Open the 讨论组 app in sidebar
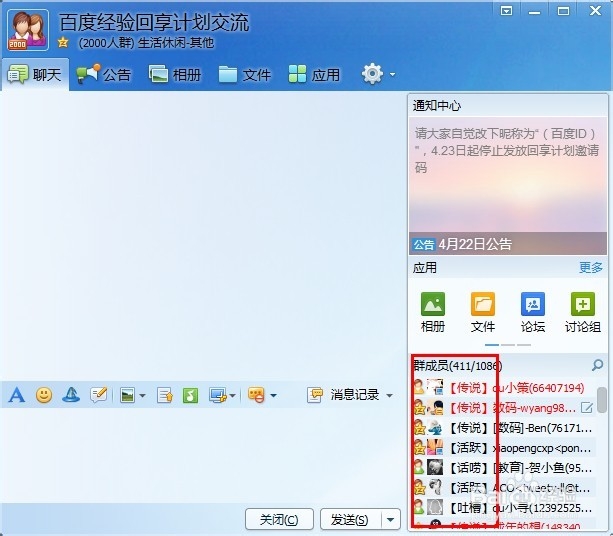The width and height of the screenshot is (613, 536). click(x=583, y=312)
